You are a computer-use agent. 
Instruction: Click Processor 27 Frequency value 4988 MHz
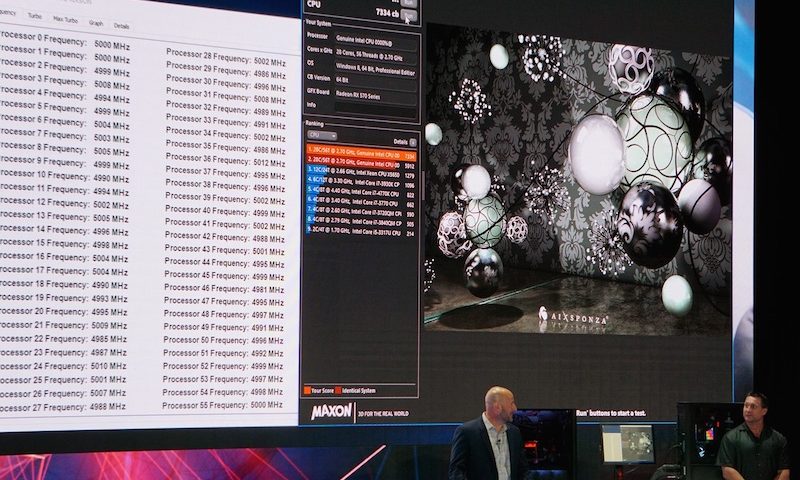pos(108,407)
